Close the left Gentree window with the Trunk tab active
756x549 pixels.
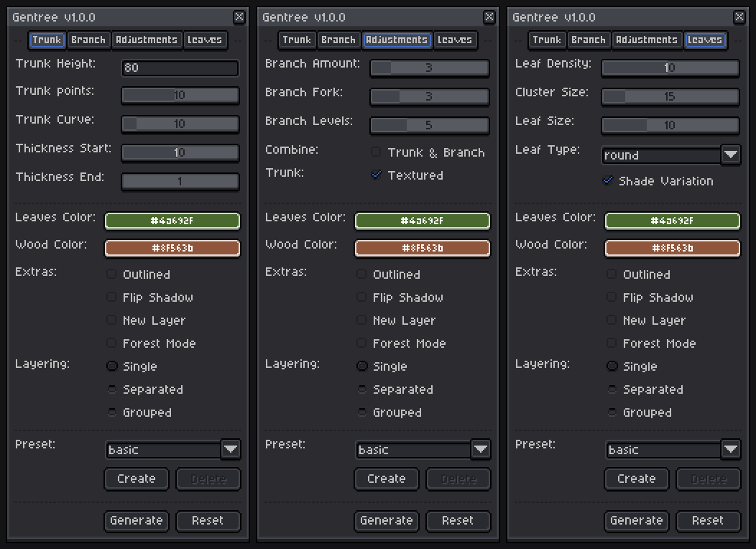(239, 17)
